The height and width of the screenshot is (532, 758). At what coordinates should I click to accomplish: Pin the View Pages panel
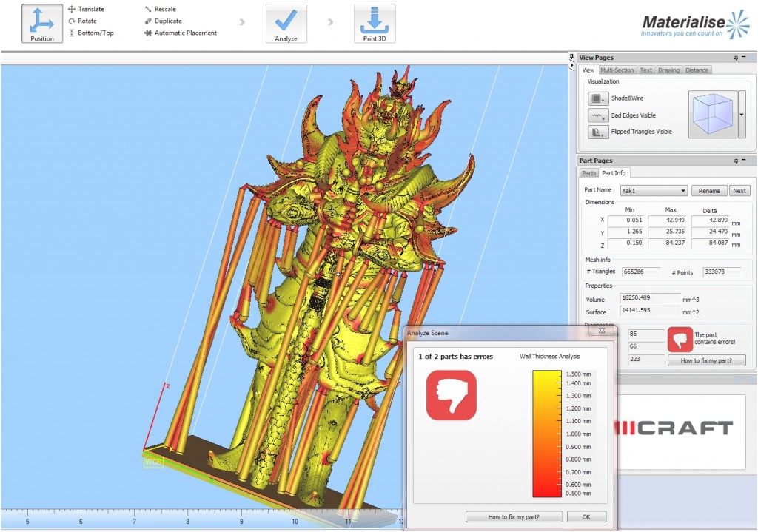tap(737, 58)
